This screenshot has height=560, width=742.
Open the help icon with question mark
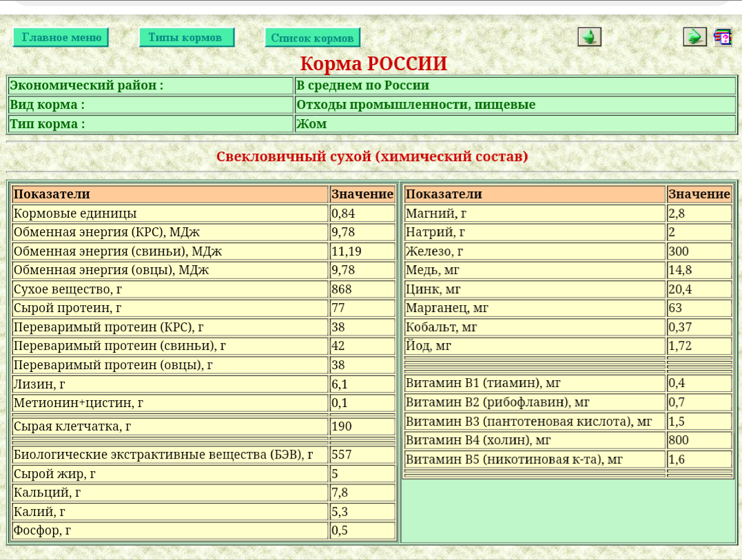(723, 37)
